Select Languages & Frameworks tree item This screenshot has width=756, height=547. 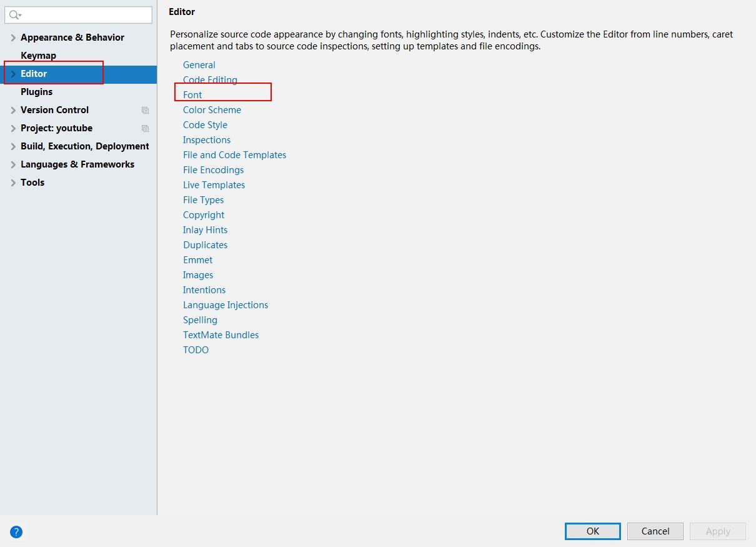[x=77, y=164]
